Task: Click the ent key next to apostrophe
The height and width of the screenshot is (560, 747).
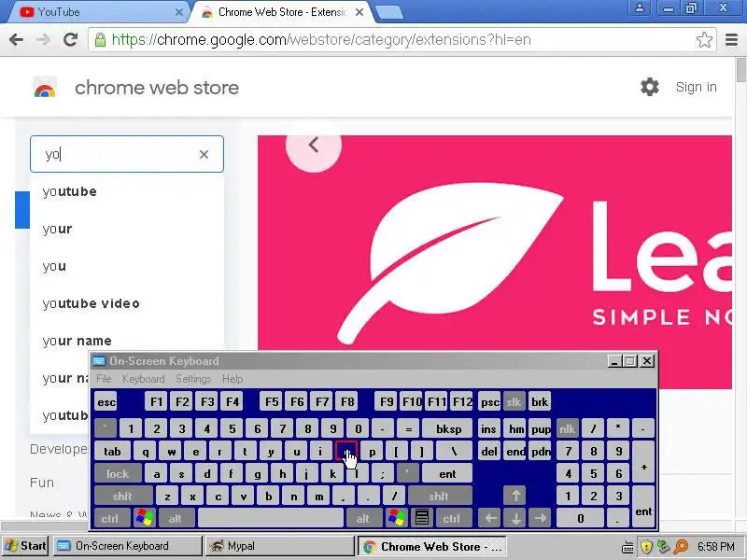Action: pos(447,474)
